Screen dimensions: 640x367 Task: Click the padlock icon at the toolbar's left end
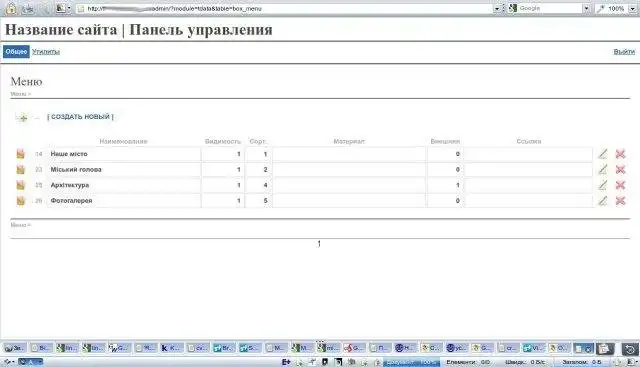(x=11, y=8)
